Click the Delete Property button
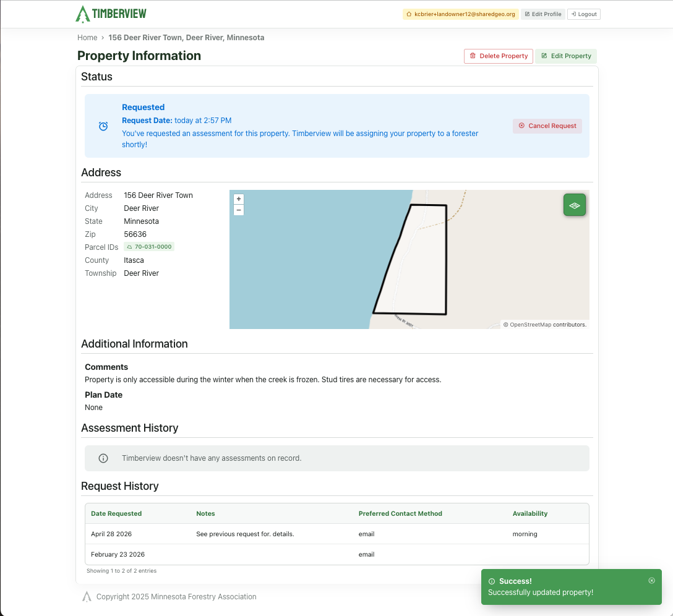 (499, 56)
